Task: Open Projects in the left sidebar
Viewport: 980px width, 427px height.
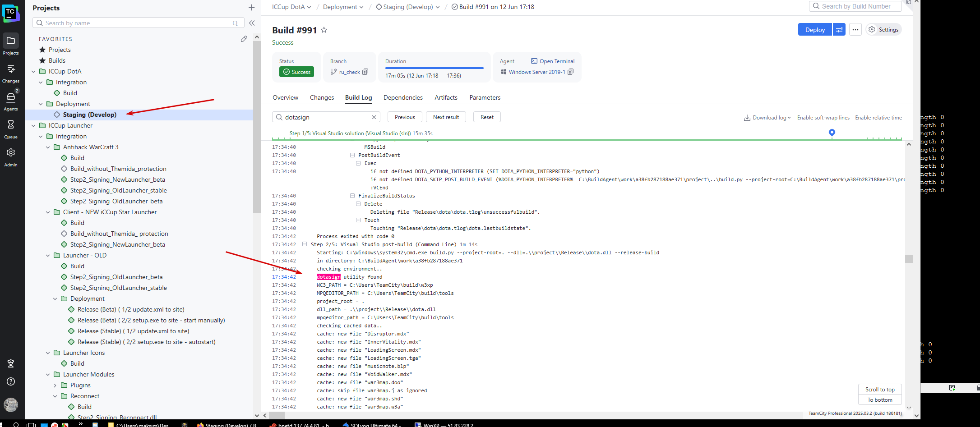Action: [11, 44]
